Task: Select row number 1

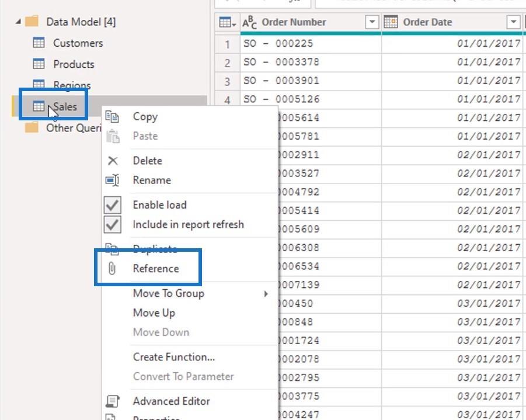Action: point(228,44)
